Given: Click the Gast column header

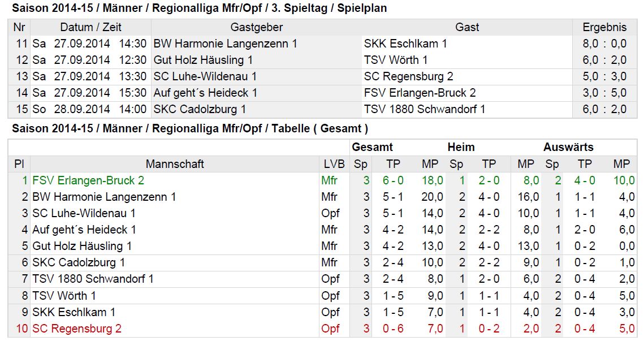Looking at the screenshot, I should coord(467,27).
